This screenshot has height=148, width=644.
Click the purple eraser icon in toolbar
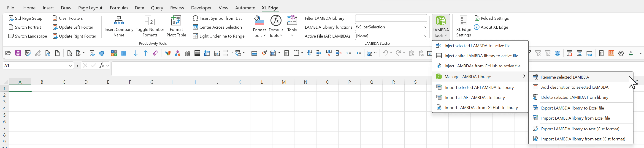coord(155,53)
